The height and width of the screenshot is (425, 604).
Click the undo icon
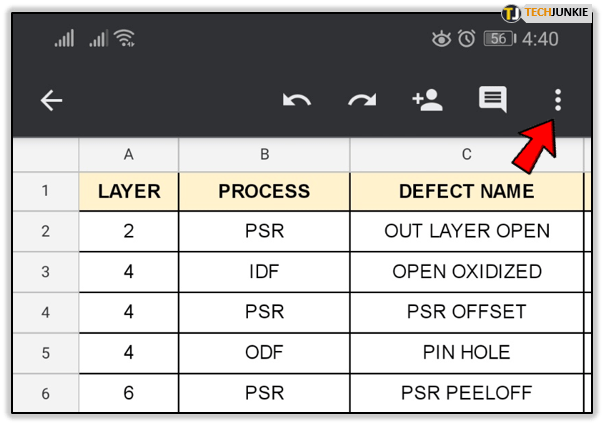pyautogui.click(x=296, y=100)
